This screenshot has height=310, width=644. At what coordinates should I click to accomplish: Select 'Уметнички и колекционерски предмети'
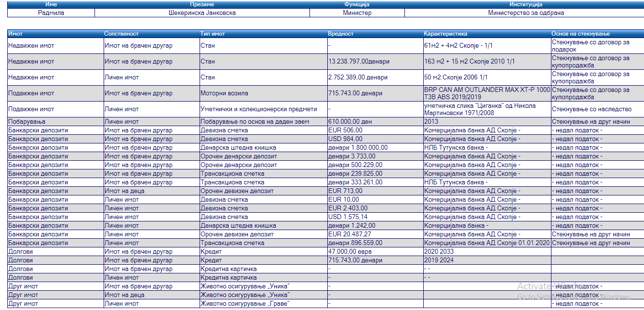(x=258, y=109)
